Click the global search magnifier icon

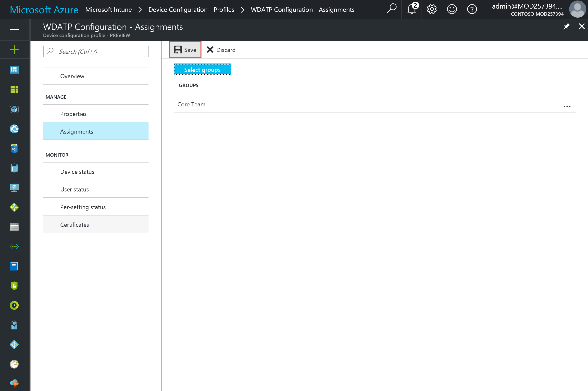tap(391, 9)
